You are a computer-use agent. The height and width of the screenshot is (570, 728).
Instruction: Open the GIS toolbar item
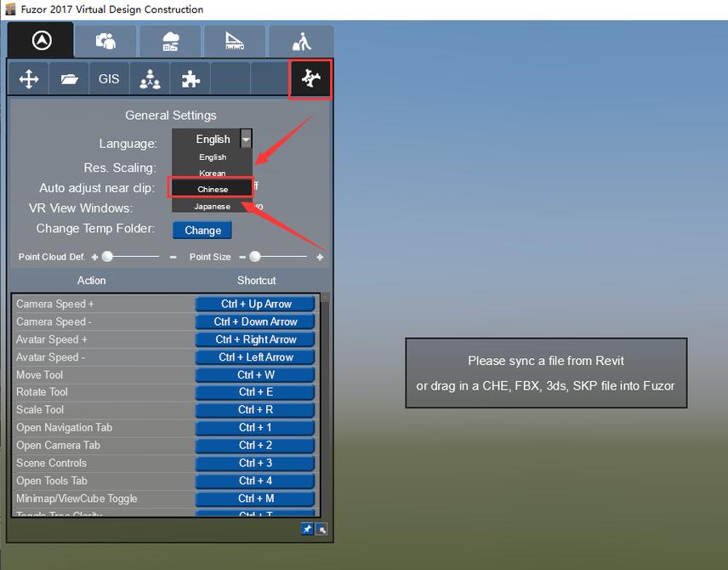(x=109, y=79)
